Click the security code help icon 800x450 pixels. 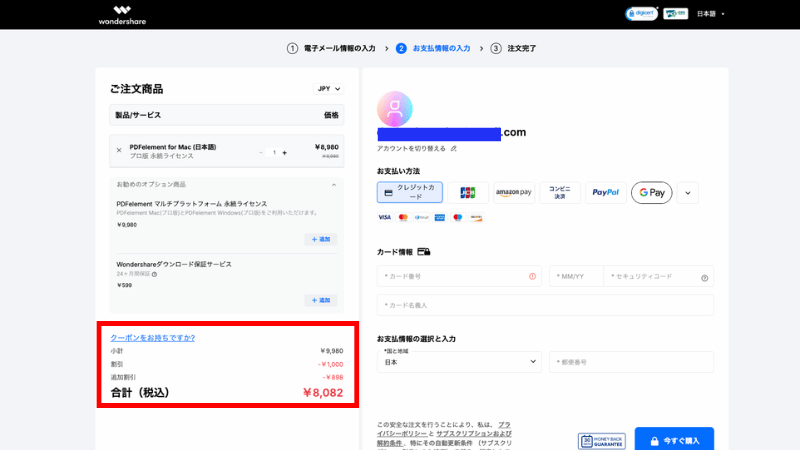[x=705, y=278]
